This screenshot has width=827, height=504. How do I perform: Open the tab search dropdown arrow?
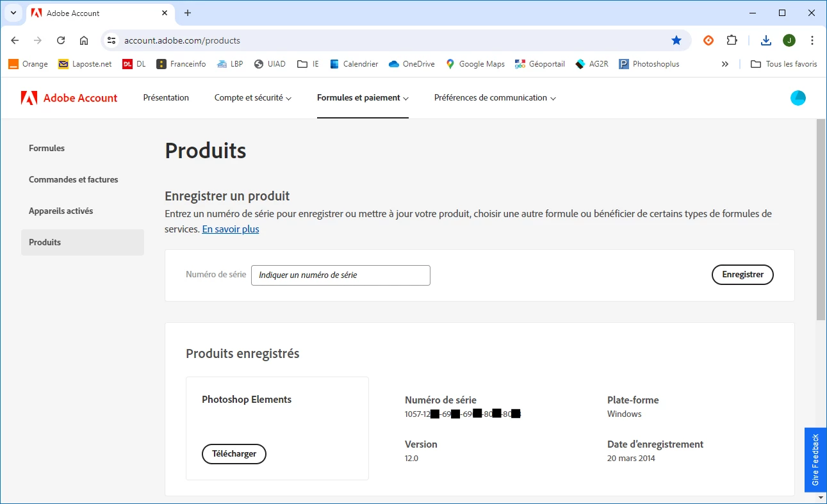13,13
